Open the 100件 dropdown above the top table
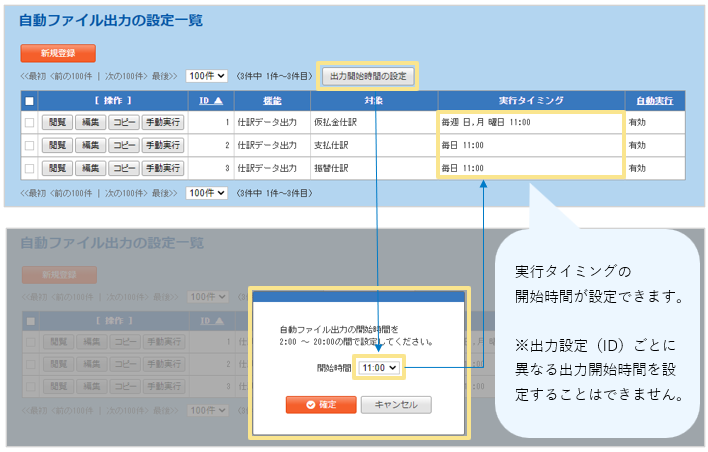 pyautogui.click(x=207, y=76)
